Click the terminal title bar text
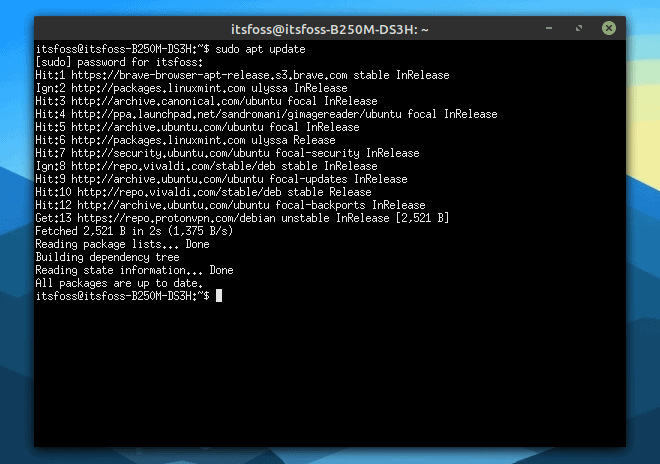 pyautogui.click(x=330, y=29)
